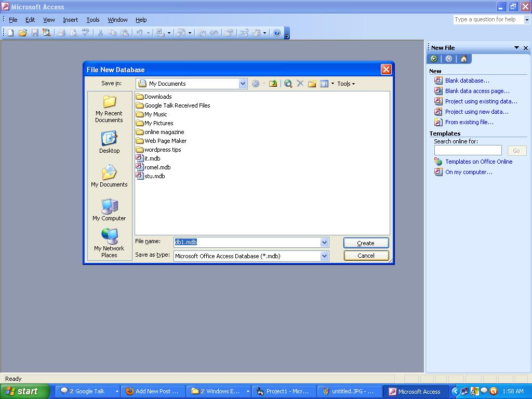
Task: Expand the Save as type dropdown
Action: pos(324,256)
